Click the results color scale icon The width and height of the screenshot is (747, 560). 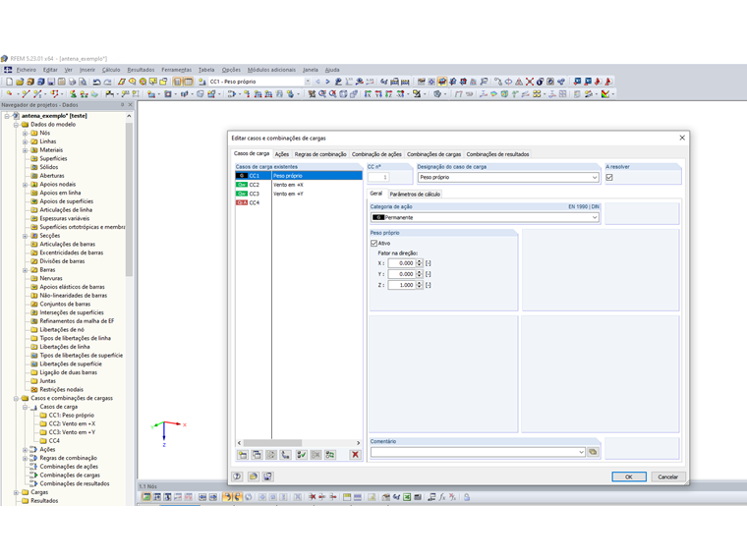tap(605, 94)
